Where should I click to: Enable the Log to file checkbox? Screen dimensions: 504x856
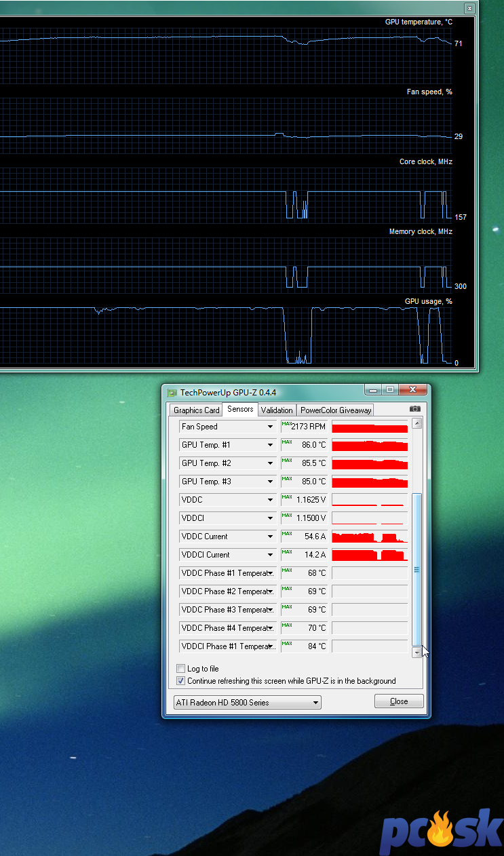coord(180,669)
